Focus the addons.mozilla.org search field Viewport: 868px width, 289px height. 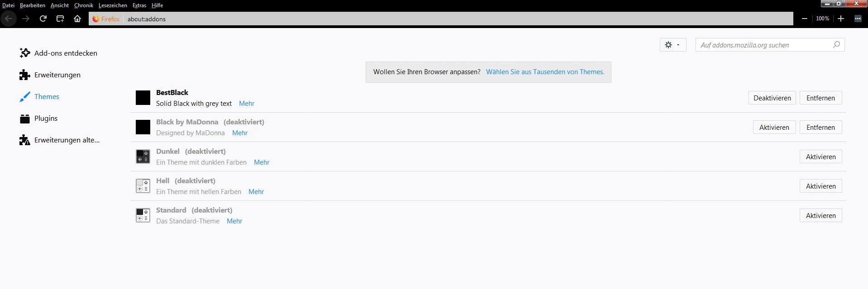click(x=770, y=45)
